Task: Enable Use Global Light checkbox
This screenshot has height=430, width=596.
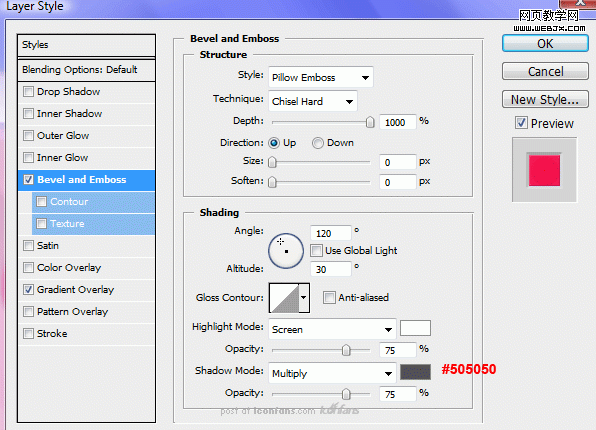Action: pos(316,251)
